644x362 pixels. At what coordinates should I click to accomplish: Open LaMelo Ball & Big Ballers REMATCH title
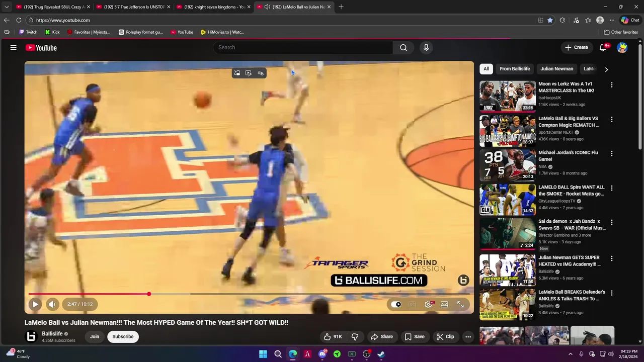point(569,122)
